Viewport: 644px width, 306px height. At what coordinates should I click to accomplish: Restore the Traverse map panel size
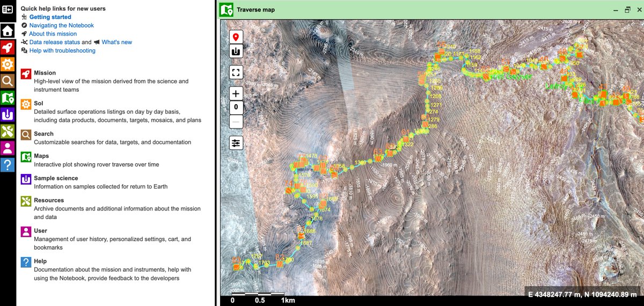627,10
